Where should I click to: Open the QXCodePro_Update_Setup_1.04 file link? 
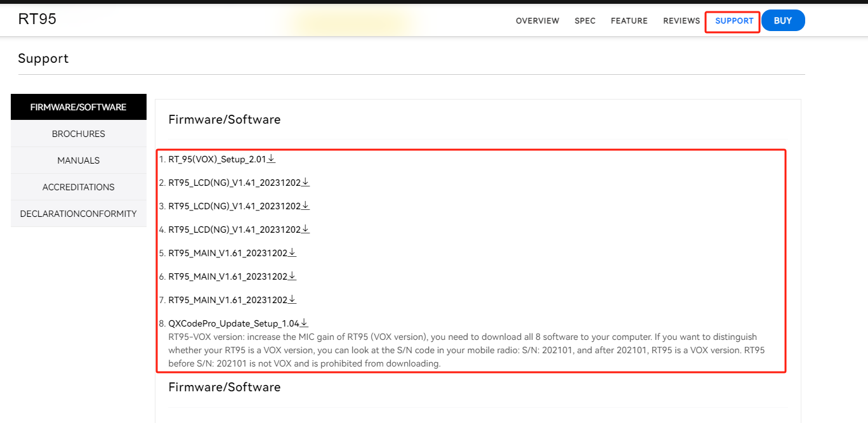point(233,324)
